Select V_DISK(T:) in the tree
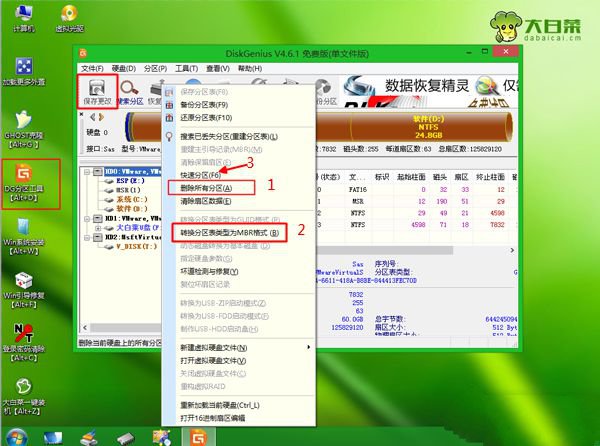This screenshot has width=600, height=446. coord(137,247)
